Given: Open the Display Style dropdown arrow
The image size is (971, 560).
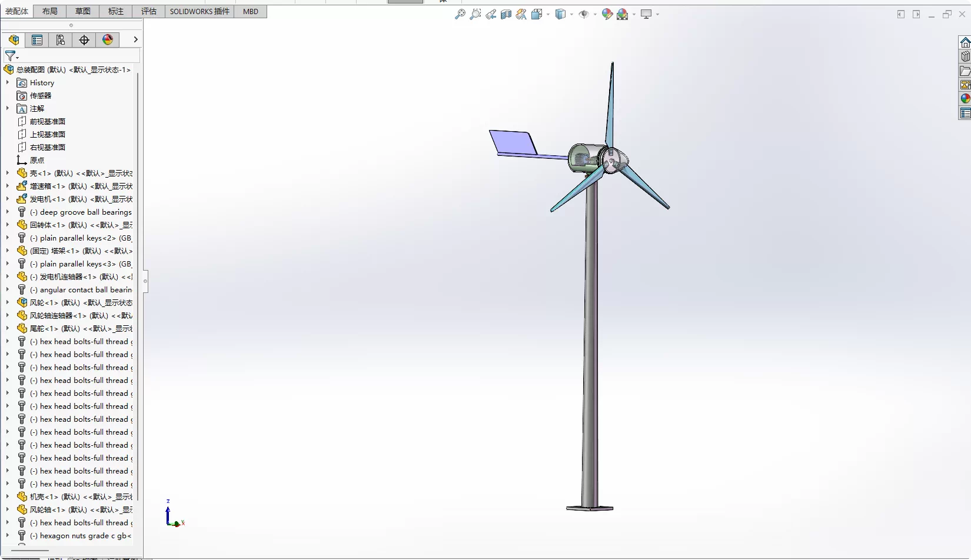Looking at the screenshot, I should (571, 14).
